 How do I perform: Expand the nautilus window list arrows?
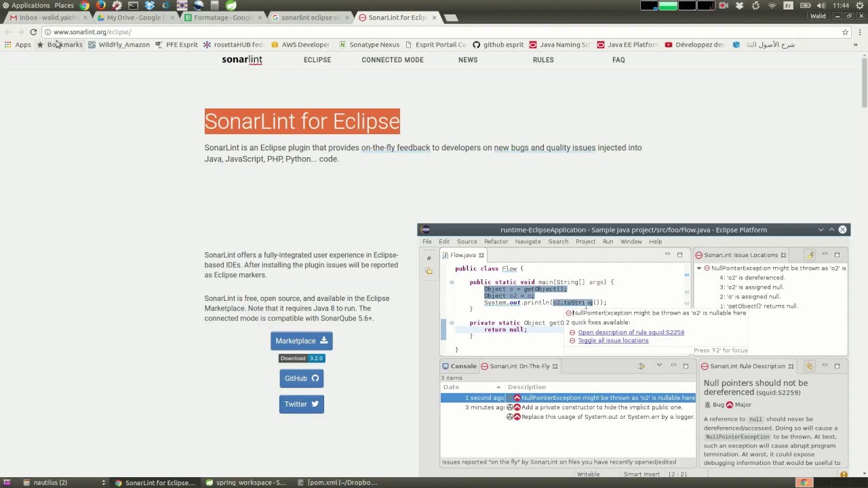tap(103, 483)
